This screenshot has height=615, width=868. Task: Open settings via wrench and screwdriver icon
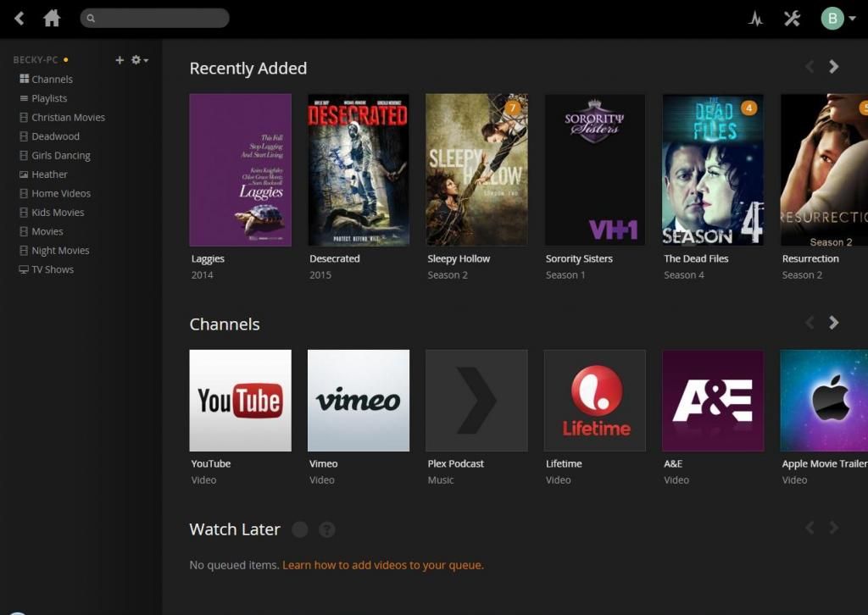(x=792, y=19)
